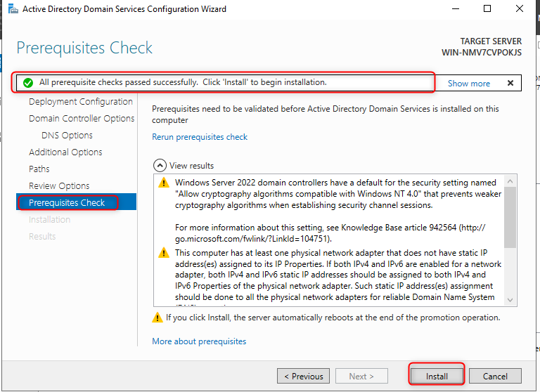Click warning icon beside static IP message
This screenshot has height=392, width=540.
(x=164, y=253)
